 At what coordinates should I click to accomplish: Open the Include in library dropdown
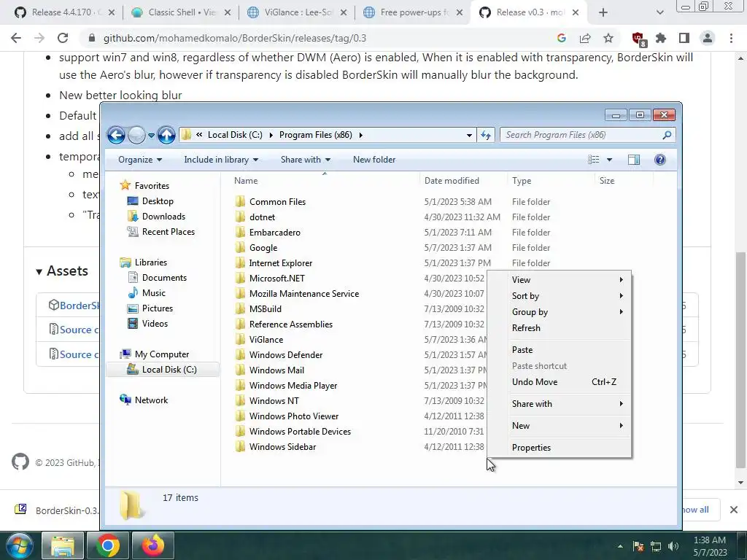(221, 160)
